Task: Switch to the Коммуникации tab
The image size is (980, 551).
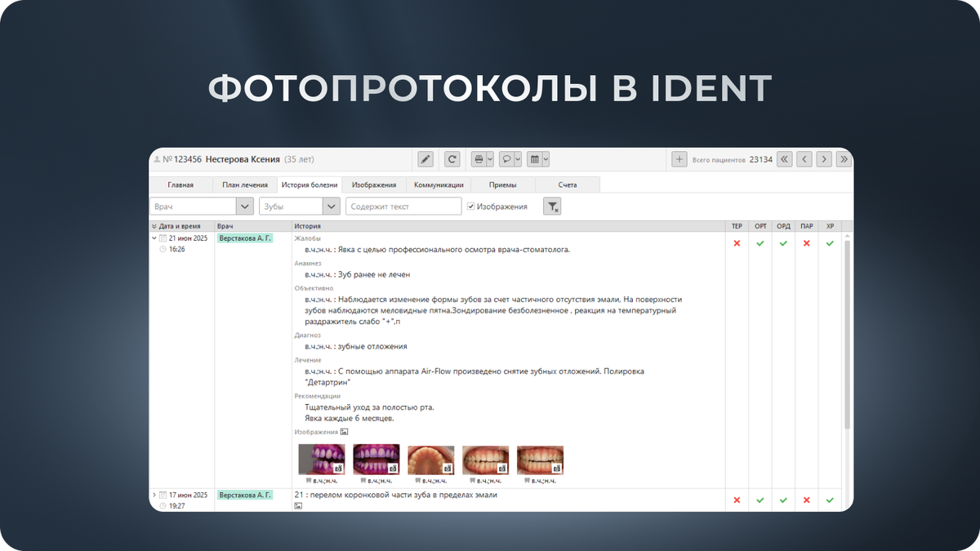Action: (x=439, y=185)
